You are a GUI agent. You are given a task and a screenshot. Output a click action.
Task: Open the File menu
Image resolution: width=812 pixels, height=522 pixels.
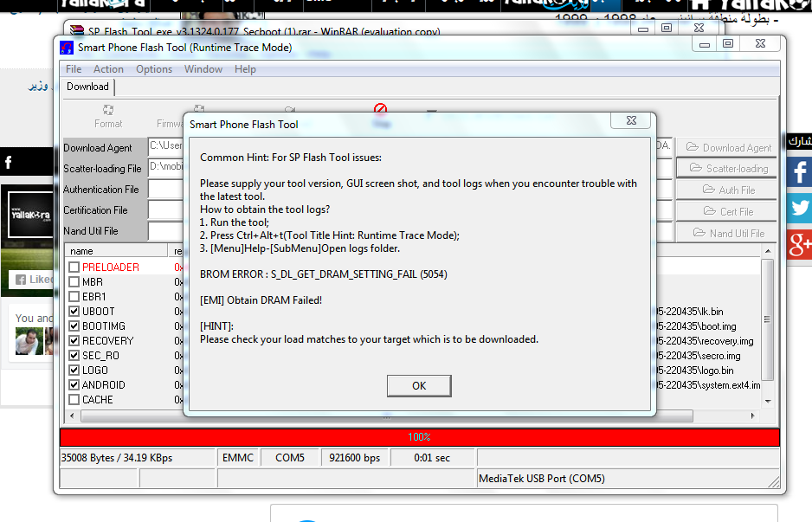pyautogui.click(x=74, y=69)
